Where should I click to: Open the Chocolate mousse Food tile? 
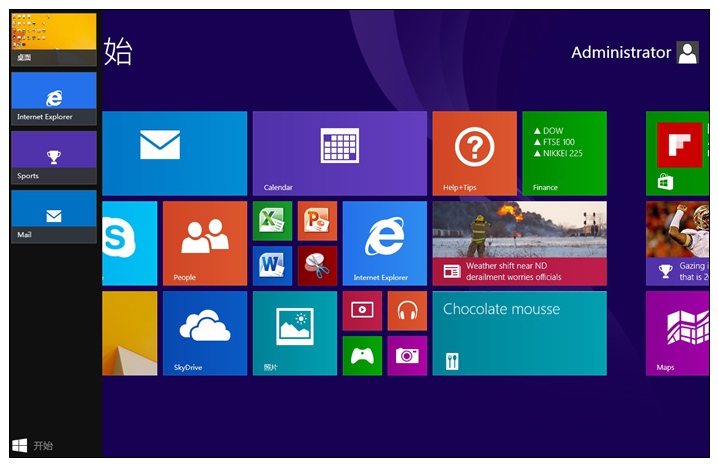tap(519, 333)
